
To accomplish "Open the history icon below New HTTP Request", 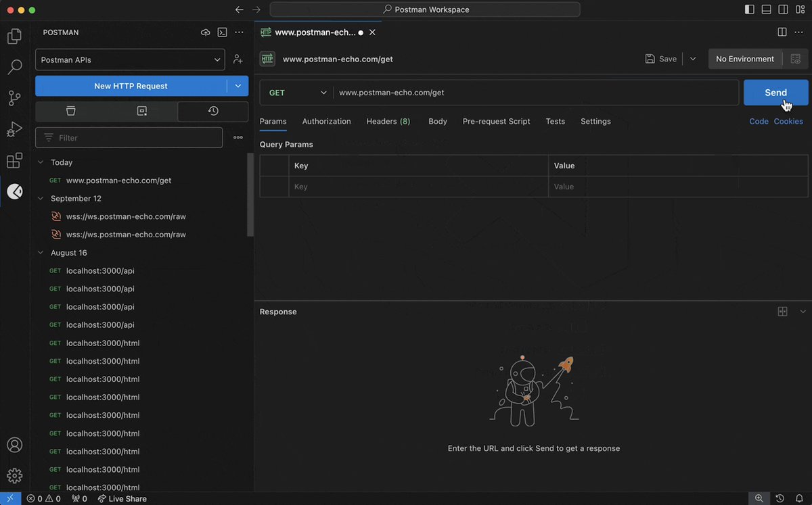I will pyautogui.click(x=214, y=111).
